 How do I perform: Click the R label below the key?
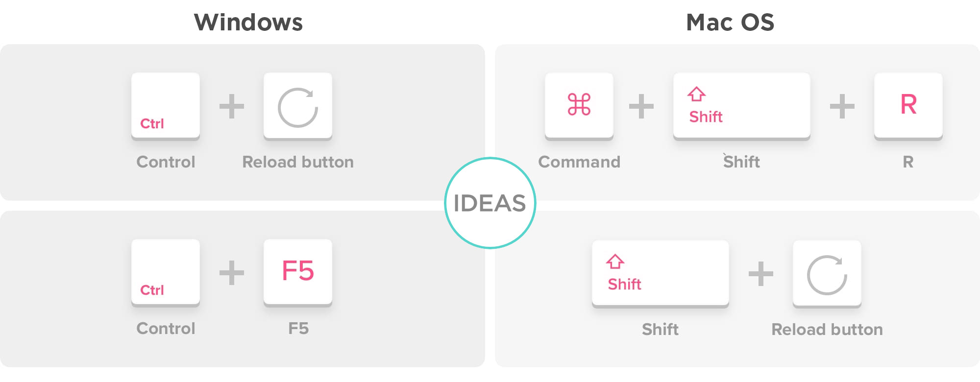908,162
